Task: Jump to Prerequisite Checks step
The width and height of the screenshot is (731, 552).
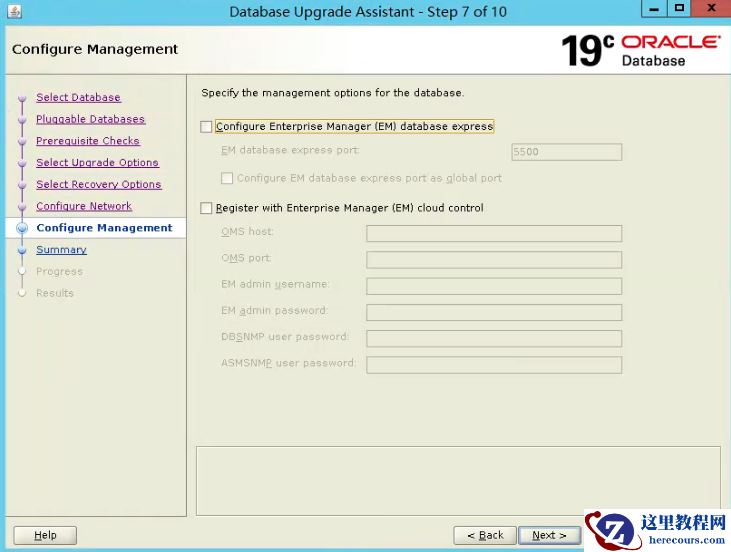Action: (x=88, y=141)
